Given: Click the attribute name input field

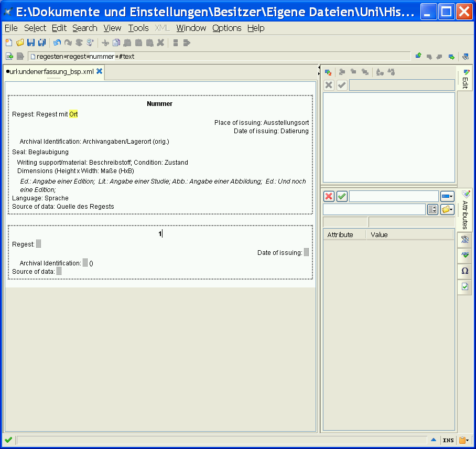Looking at the screenshot, I should 394,196.
